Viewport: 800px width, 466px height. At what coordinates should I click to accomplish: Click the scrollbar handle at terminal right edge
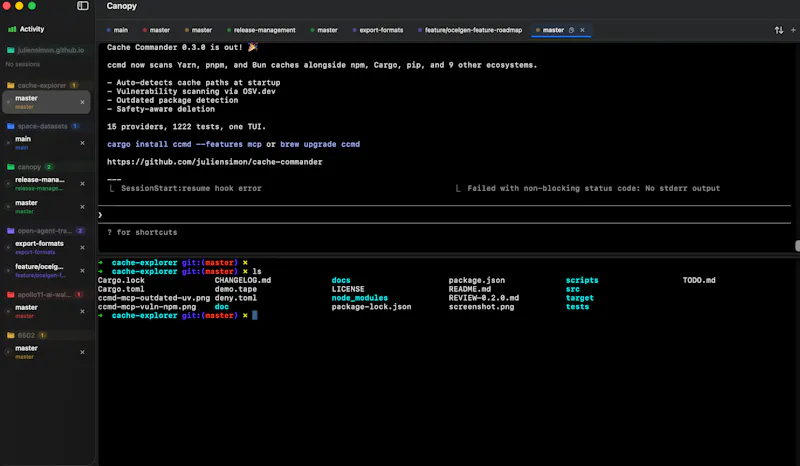pyautogui.click(x=797, y=246)
